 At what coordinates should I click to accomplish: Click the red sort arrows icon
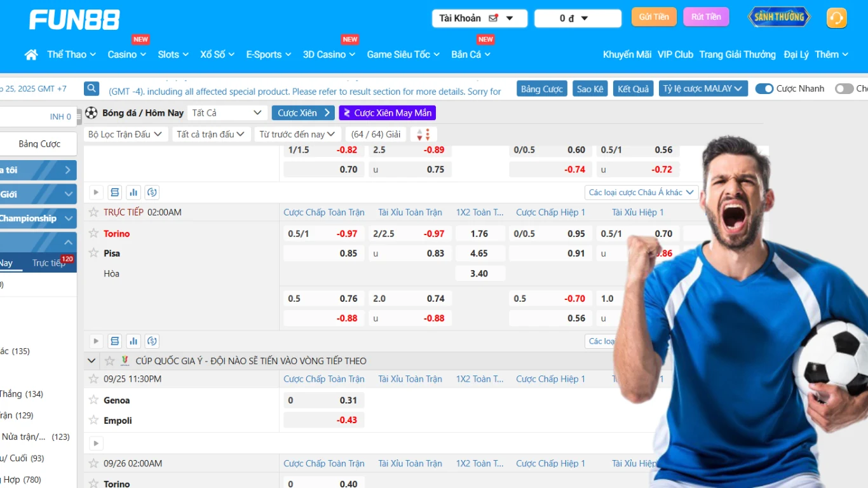[424, 135]
